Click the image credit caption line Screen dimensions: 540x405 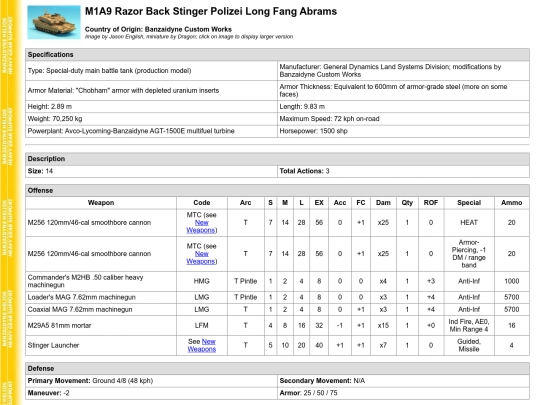tap(189, 37)
